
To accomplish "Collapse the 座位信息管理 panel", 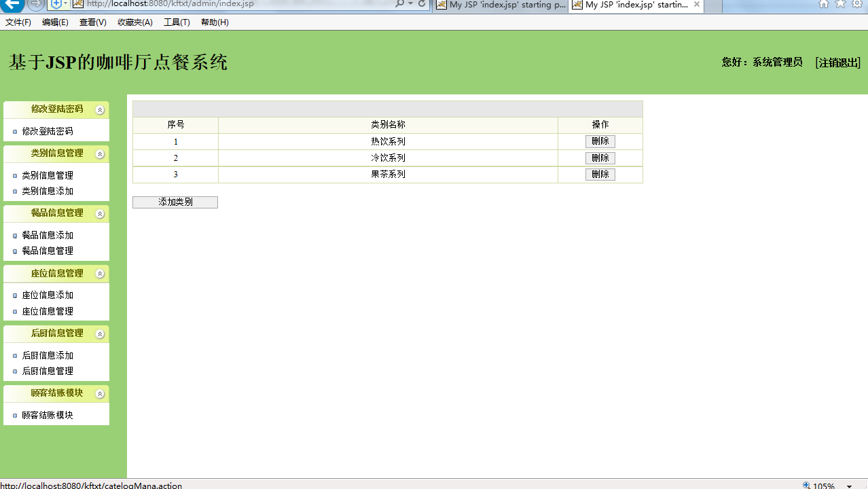I will [x=100, y=274].
